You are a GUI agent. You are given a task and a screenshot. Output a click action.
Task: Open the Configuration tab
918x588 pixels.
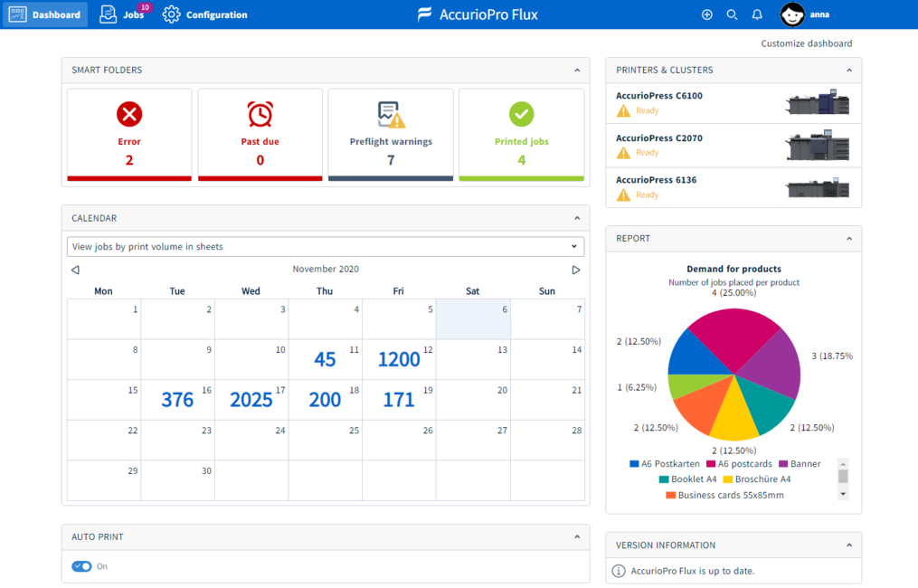(x=205, y=14)
